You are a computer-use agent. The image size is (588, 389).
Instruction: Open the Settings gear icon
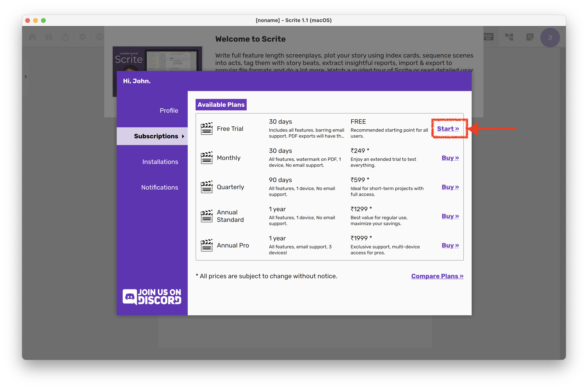pos(82,37)
